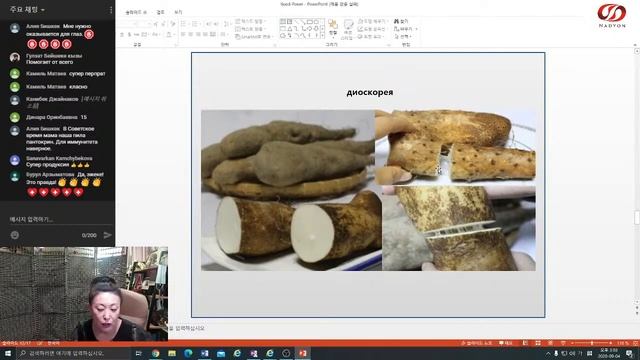Viewport: 640px width, 360px height.
Task: Expand the shapes gallery more arrow
Action: [322, 36]
